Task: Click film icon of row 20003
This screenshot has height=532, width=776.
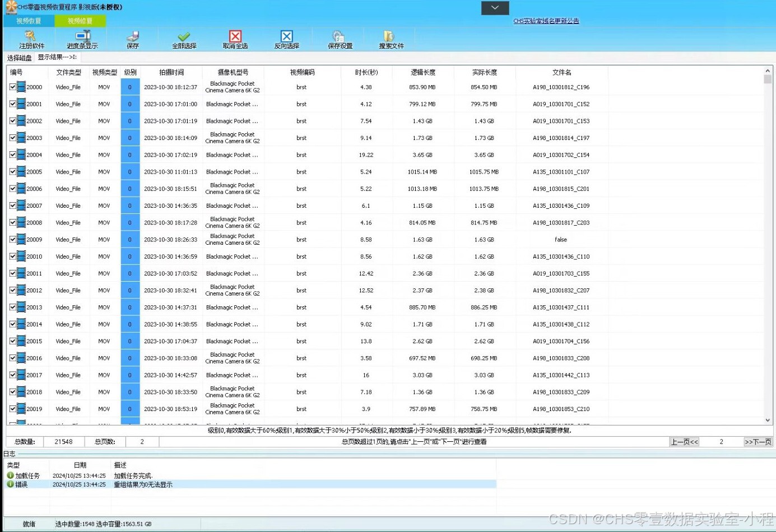Action: point(21,138)
